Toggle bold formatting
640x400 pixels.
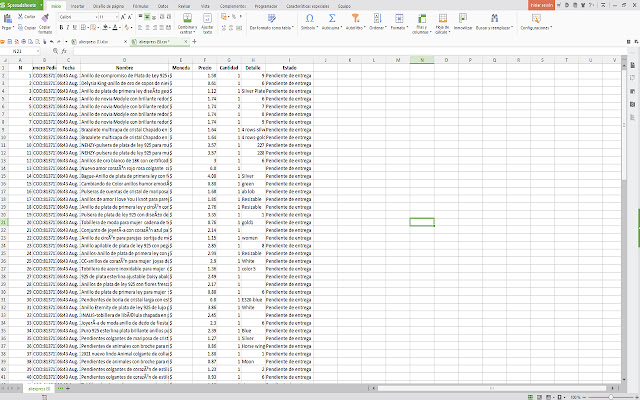click(x=62, y=28)
